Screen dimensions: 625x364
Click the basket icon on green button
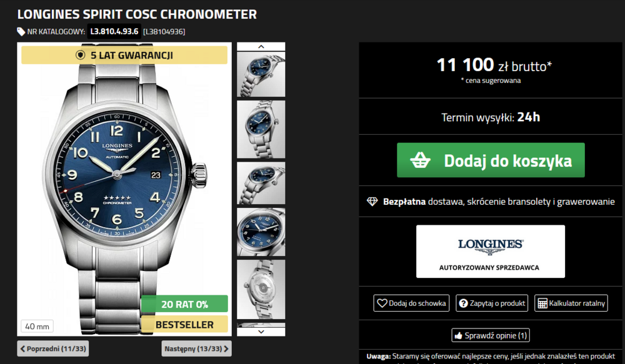point(421,160)
